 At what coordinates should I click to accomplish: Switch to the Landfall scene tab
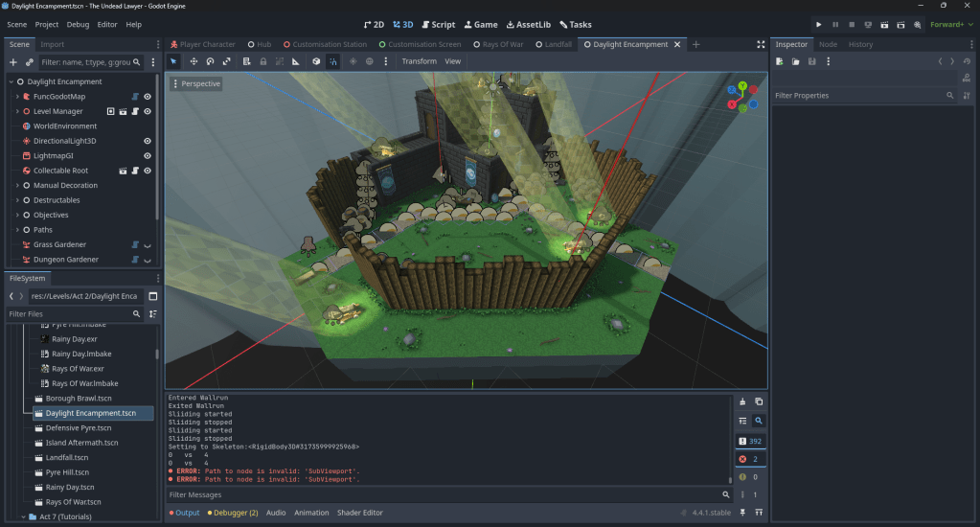pos(557,44)
